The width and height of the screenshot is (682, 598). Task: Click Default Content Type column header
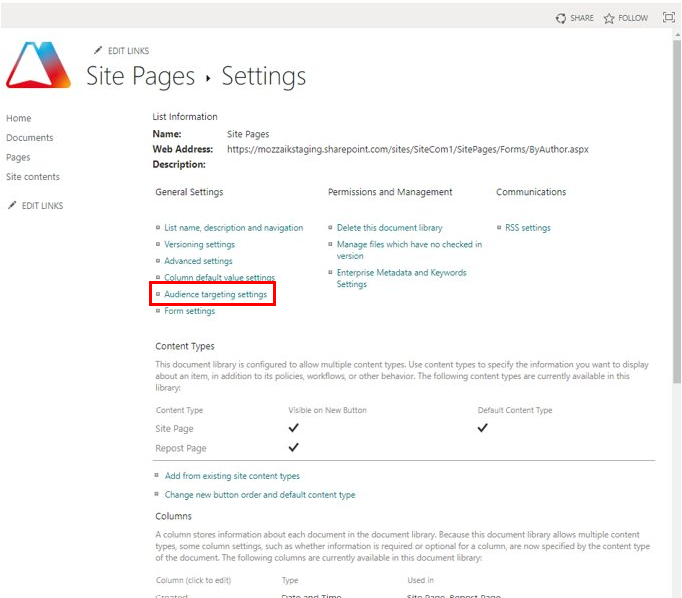coord(515,410)
